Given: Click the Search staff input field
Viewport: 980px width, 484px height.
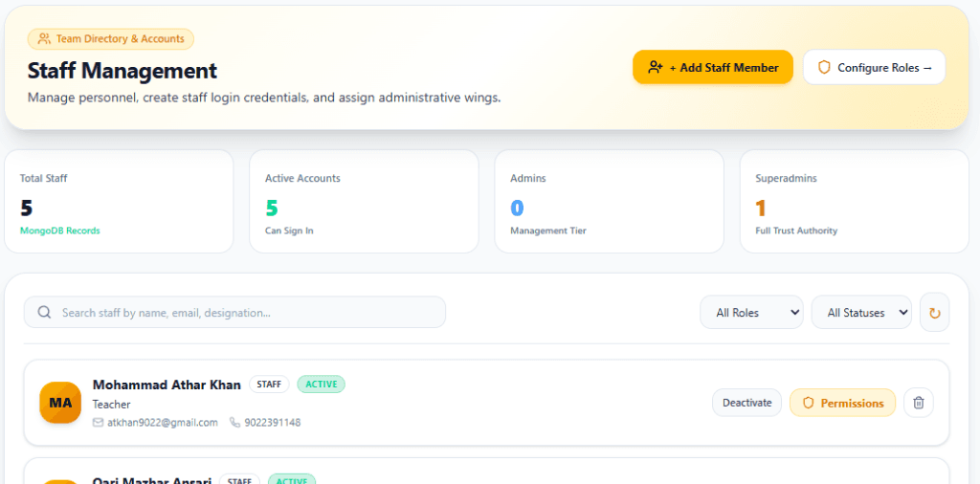Looking at the screenshot, I should (235, 312).
